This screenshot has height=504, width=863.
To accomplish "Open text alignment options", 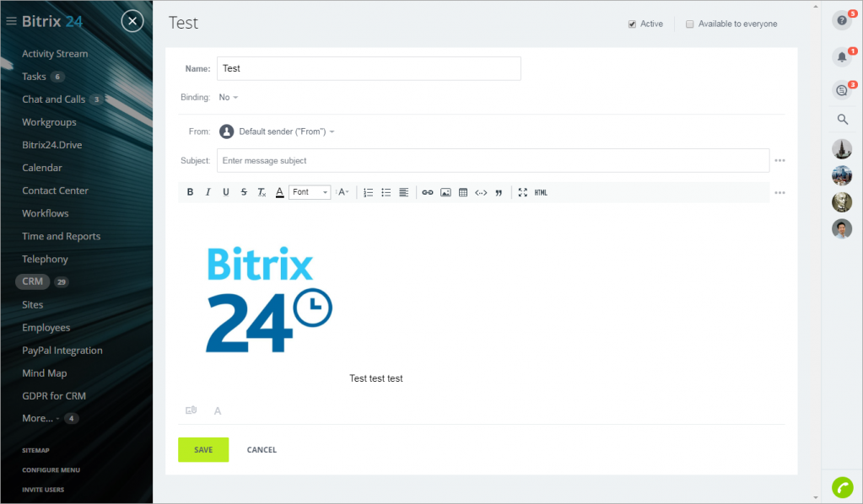I will pos(403,192).
